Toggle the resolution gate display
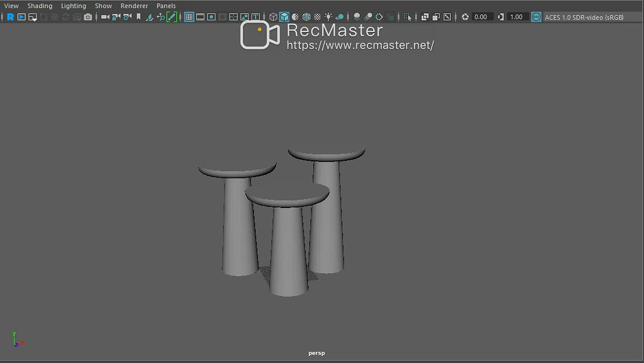This screenshot has height=363, width=644. click(x=211, y=17)
